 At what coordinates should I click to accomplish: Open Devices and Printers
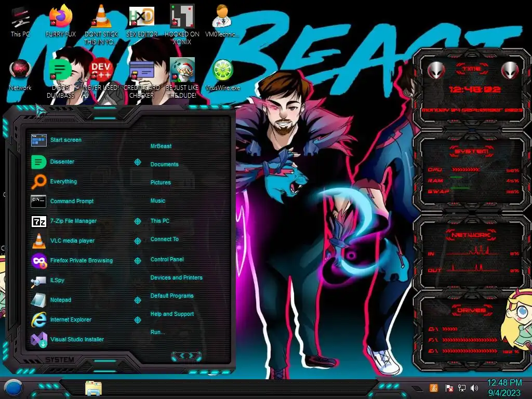176,277
